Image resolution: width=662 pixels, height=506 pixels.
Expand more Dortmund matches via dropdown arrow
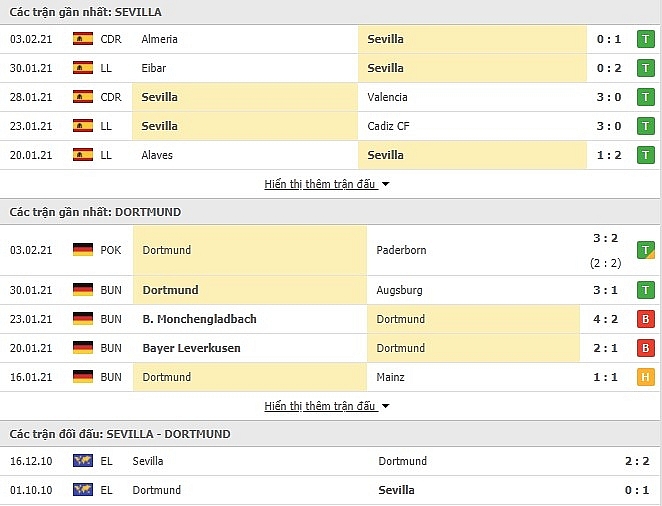(x=386, y=407)
